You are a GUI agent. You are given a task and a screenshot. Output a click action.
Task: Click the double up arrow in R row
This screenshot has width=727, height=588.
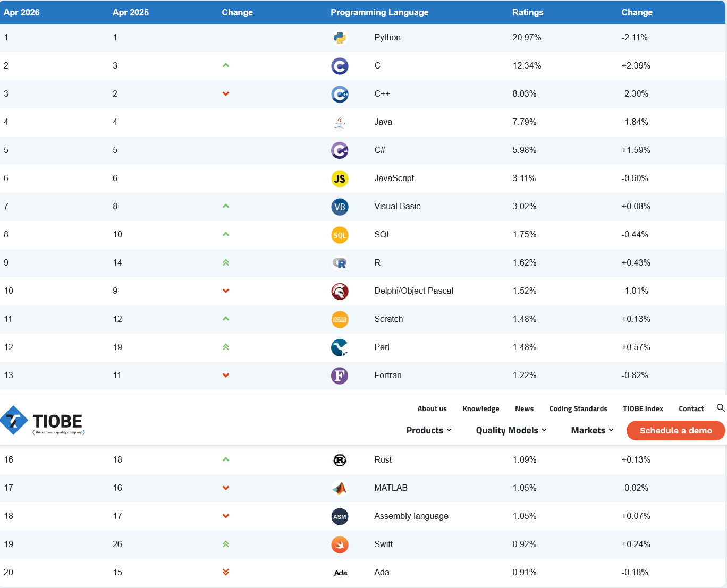click(x=226, y=262)
